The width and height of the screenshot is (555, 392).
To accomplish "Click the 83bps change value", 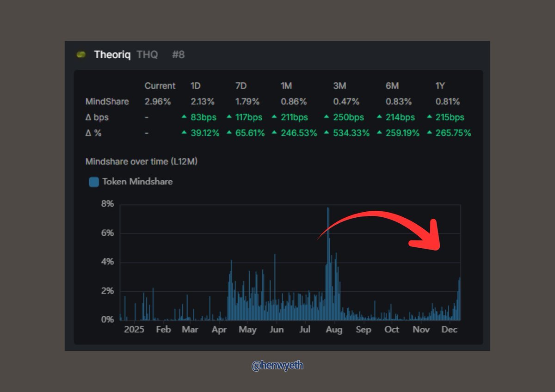I will (x=204, y=117).
